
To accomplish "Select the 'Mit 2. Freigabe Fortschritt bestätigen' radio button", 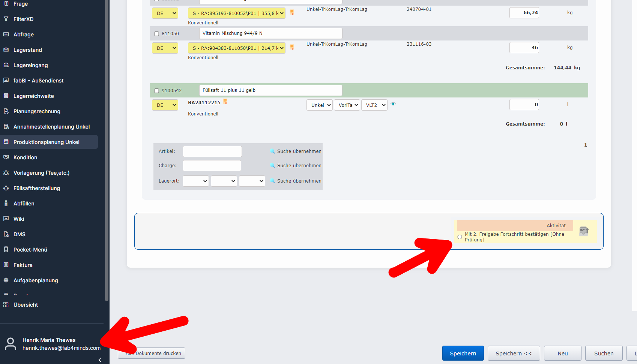I will (460, 237).
